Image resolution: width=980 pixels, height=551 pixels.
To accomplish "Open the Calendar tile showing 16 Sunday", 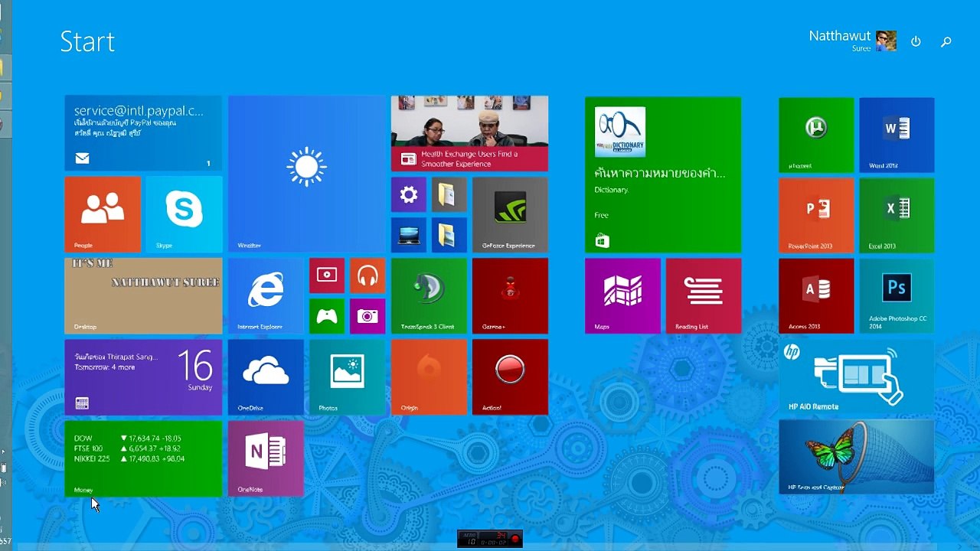I will click(x=143, y=377).
